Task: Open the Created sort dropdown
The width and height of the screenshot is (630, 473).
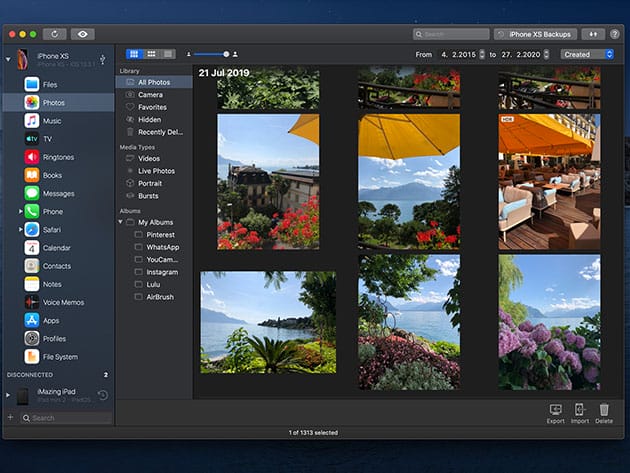Action: [x=587, y=54]
